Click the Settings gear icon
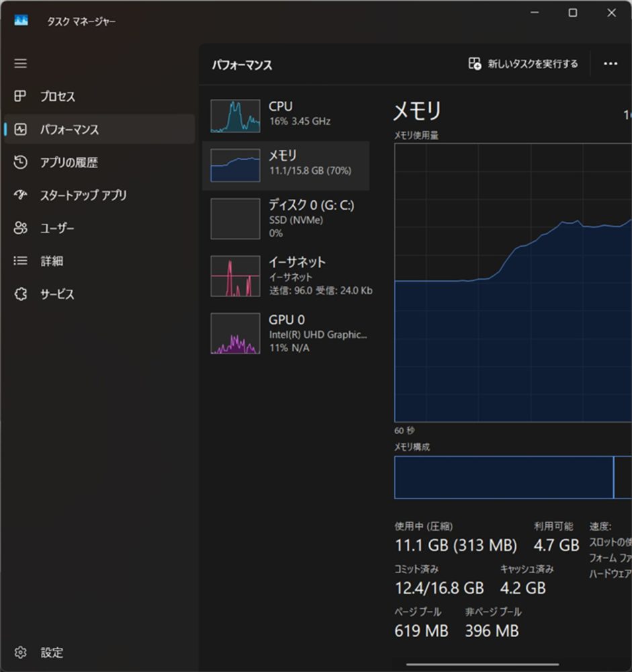 (x=20, y=653)
